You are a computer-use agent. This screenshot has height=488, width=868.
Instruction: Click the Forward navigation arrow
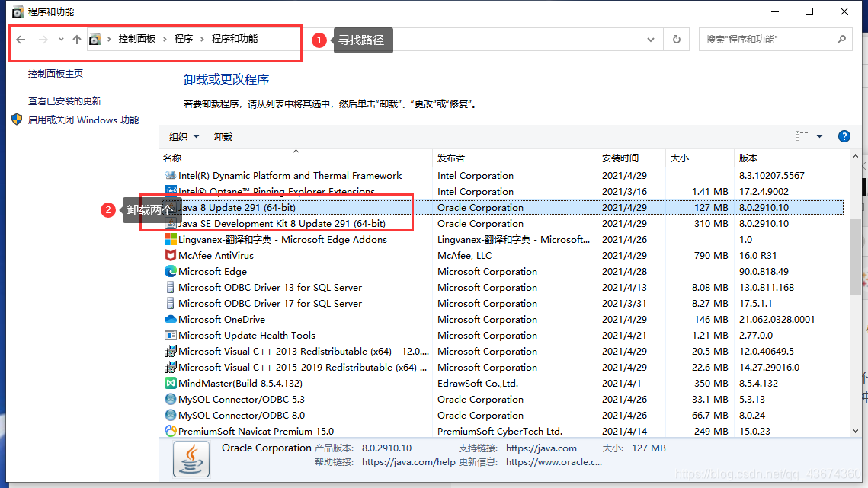(43, 40)
